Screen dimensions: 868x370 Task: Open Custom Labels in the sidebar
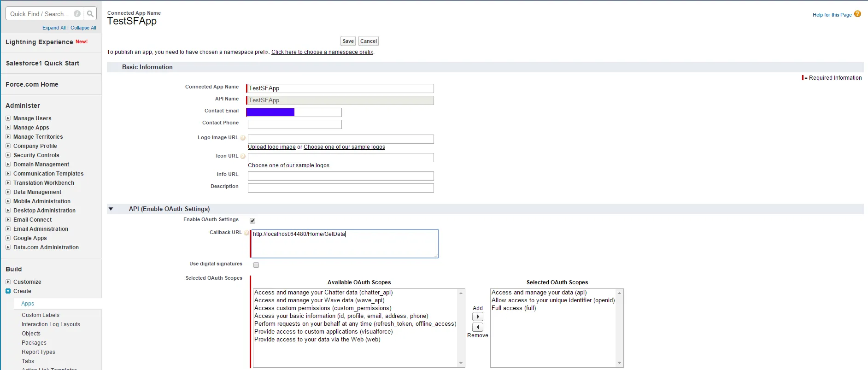point(41,315)
